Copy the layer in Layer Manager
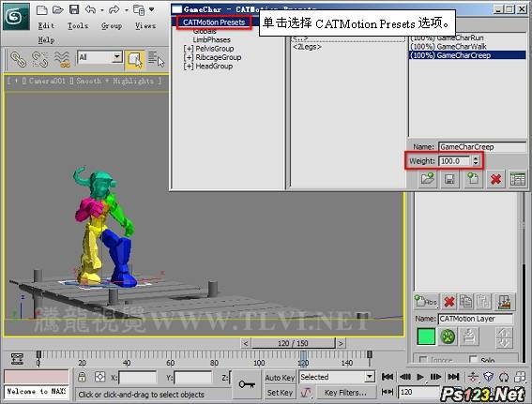The image size is (532, 404). [x=466, y=301]
